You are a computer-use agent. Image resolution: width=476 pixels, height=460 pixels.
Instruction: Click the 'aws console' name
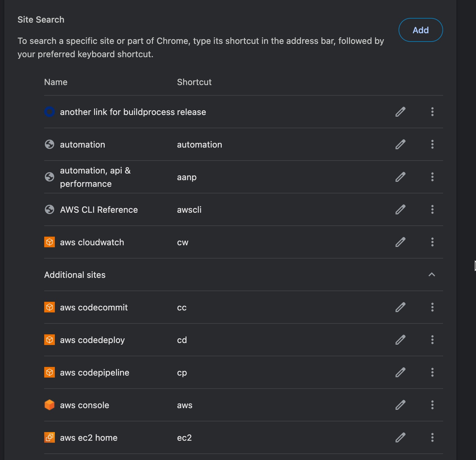click(x=84, y=405)
